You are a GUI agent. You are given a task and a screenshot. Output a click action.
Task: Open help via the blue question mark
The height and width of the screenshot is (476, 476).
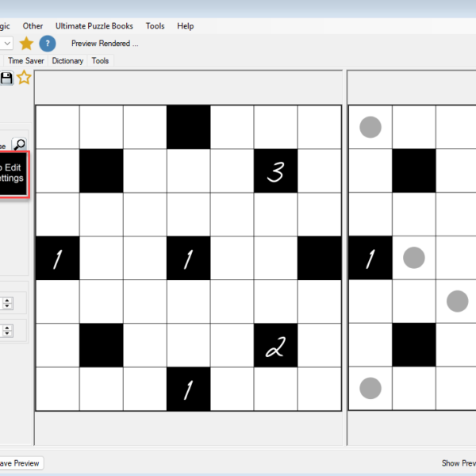tap(48, 43)
